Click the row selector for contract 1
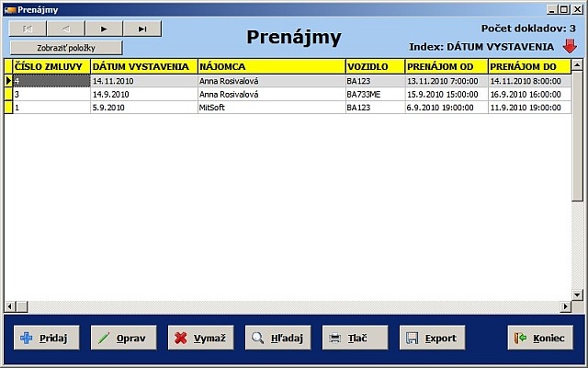Viewport: 588px width, 368px height. pyautogui.click(x=8, y=108)
